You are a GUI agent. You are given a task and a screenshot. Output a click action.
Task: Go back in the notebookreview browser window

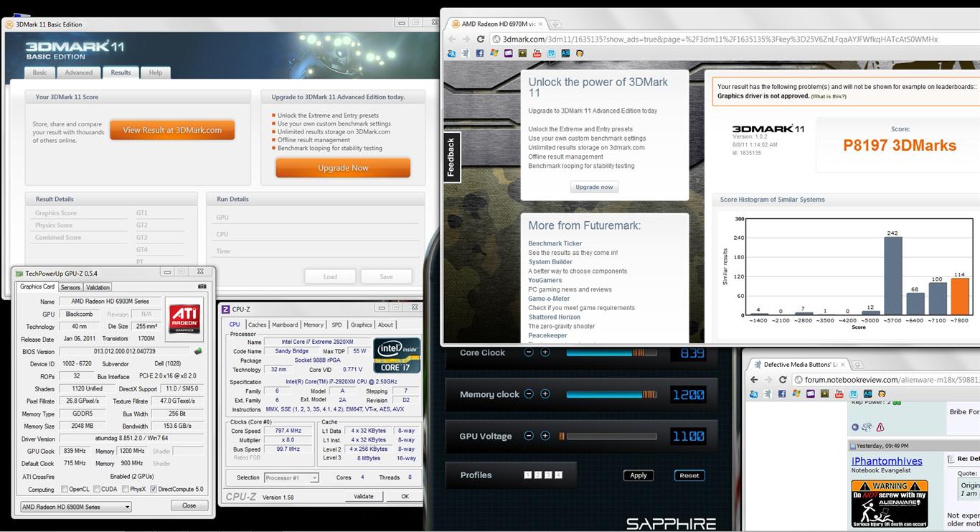tap(754, 380)
